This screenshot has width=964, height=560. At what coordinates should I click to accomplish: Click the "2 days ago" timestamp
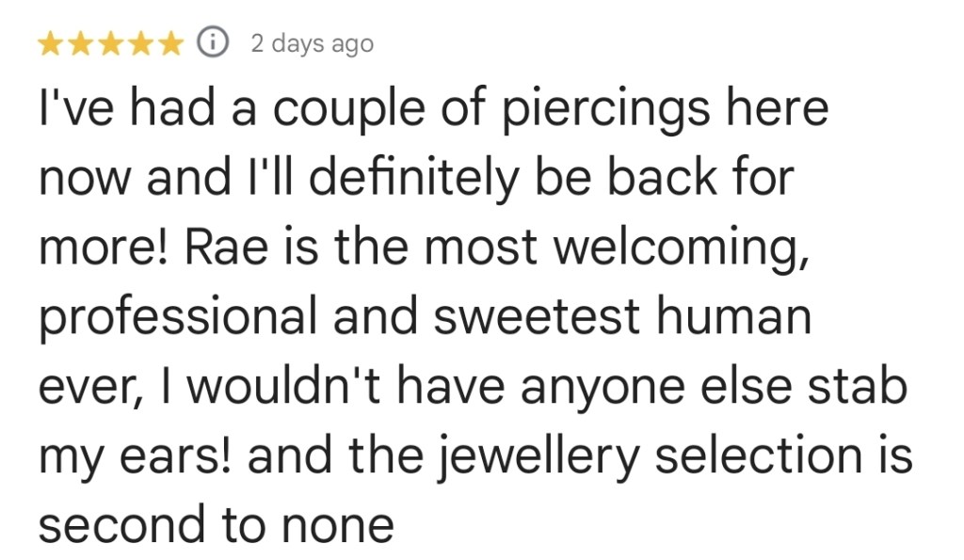(312, 44)
